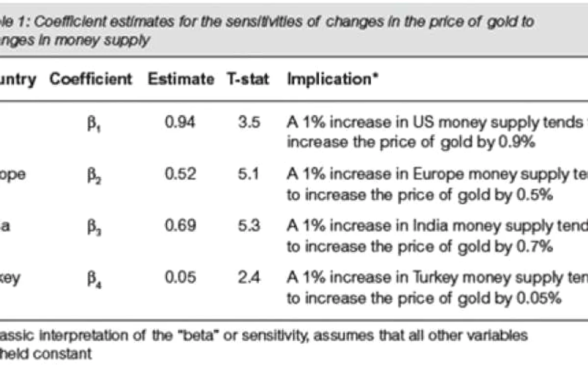Select the β1 coefficient symbol
Screen dimensions: 588x368
click(x=94, y=124)
